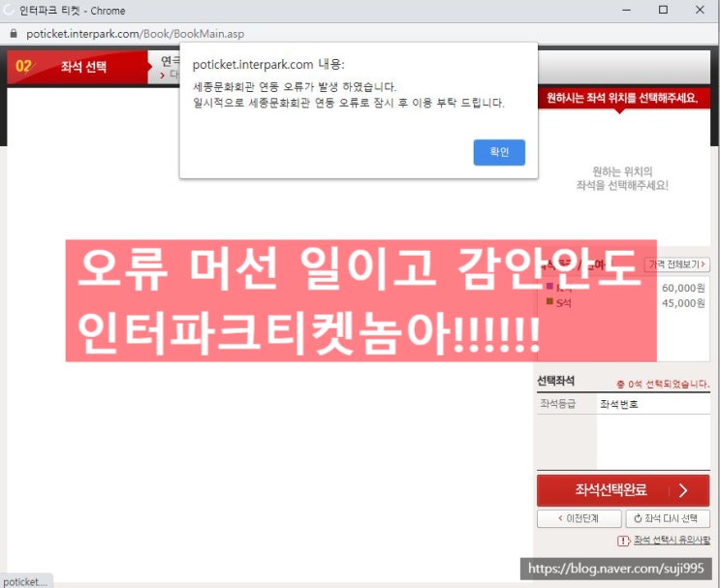Image resolution: width=720 pixels, height=588 pixels.
Task: Close the 인터파크 티켓 Chrome window
Action: 700,10
